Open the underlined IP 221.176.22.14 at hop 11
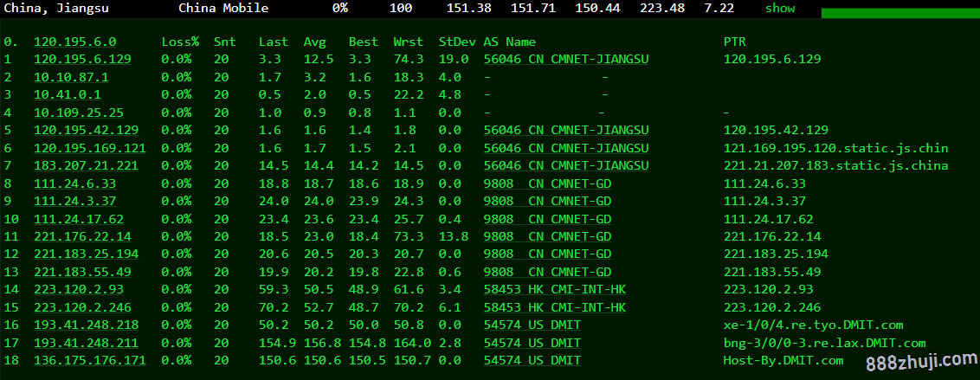Screen dimensions: 980x380 pos(82,237)
